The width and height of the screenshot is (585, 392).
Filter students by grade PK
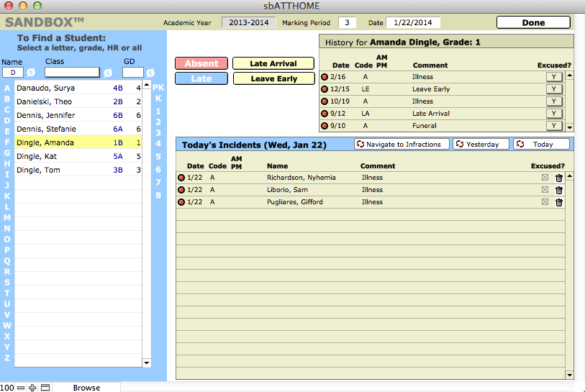click(x=158, y=88)
